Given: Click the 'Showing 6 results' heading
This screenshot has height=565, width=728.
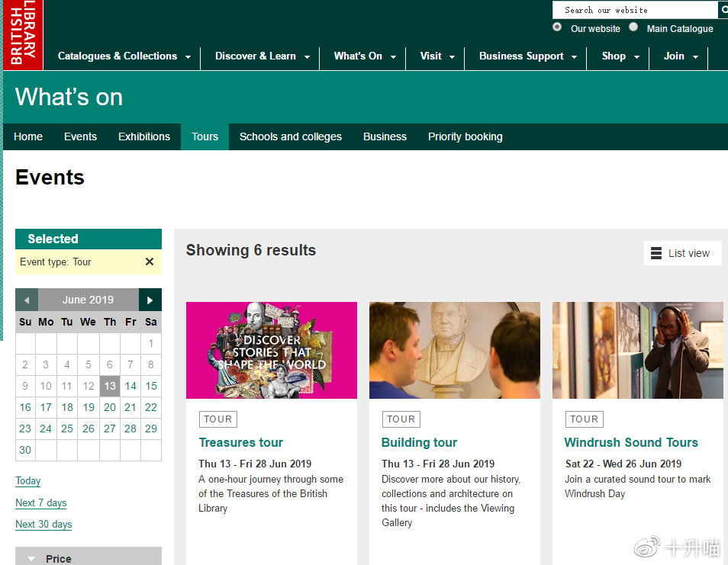Looking at the screenshot, I should pos(251,251).
